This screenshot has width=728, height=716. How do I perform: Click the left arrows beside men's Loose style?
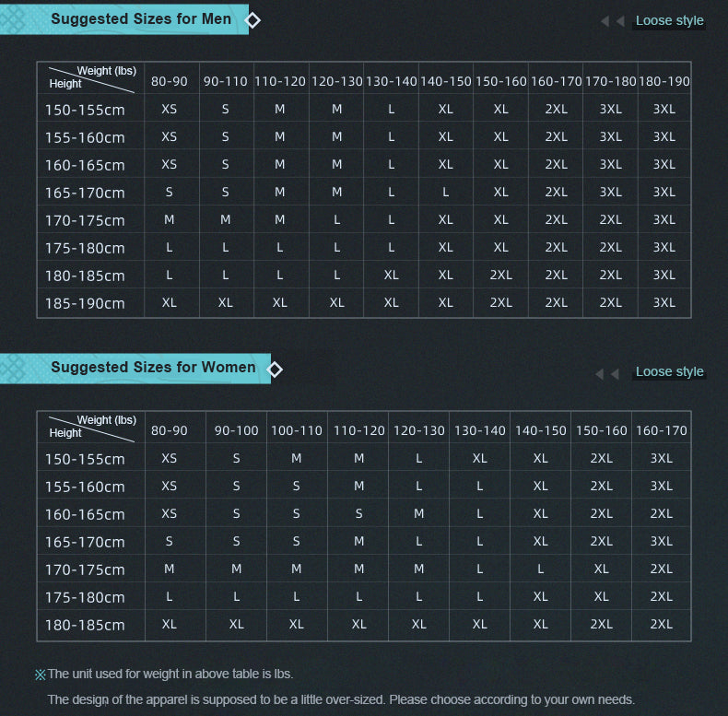(x=612, y=21)
